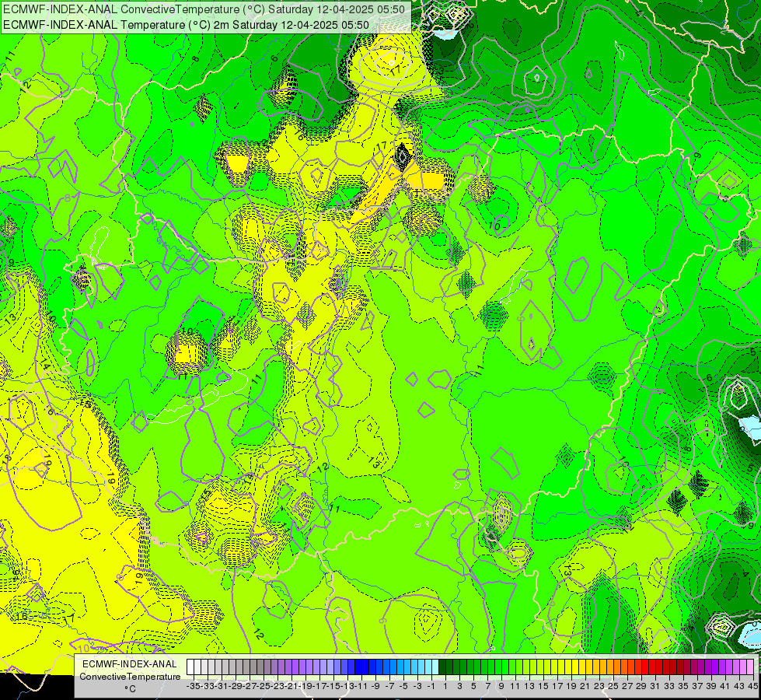Click legend scale number 45
Image resolution: width=761 pixels, height=700 pixels.
click(x=752, y=686)
